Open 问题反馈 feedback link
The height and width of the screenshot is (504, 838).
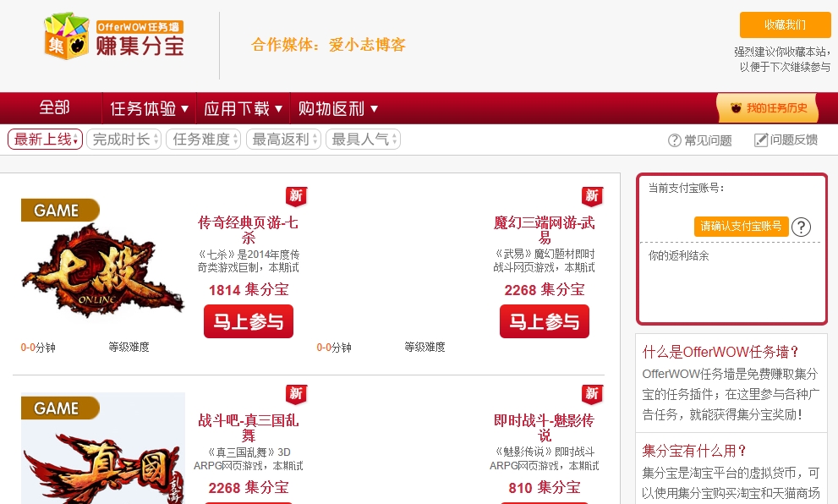tap(786, 140)
